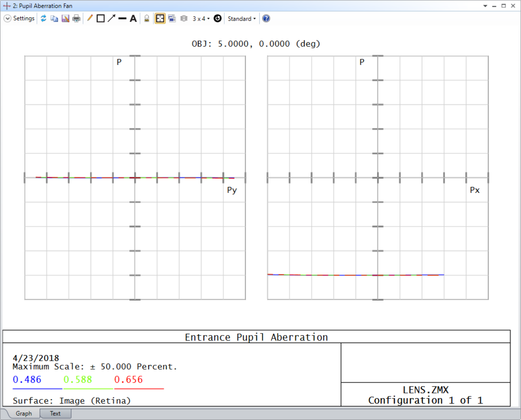Select the text annotation tool
Image resolution: width=521 pixels, height=420 pixels.
click(x=133, y=19)
